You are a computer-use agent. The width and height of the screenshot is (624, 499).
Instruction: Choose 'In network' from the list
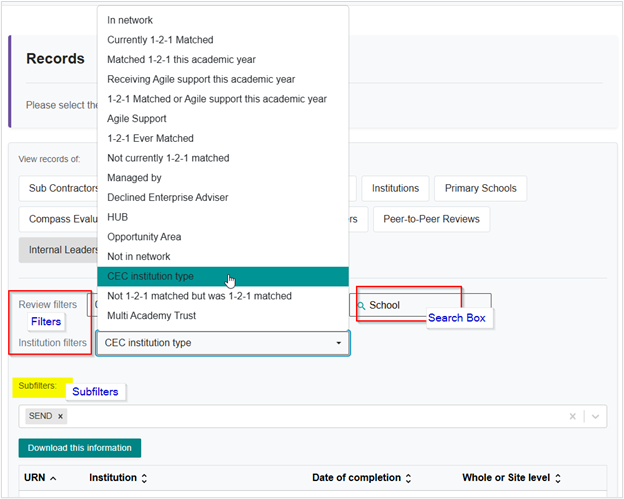(130, 20)
